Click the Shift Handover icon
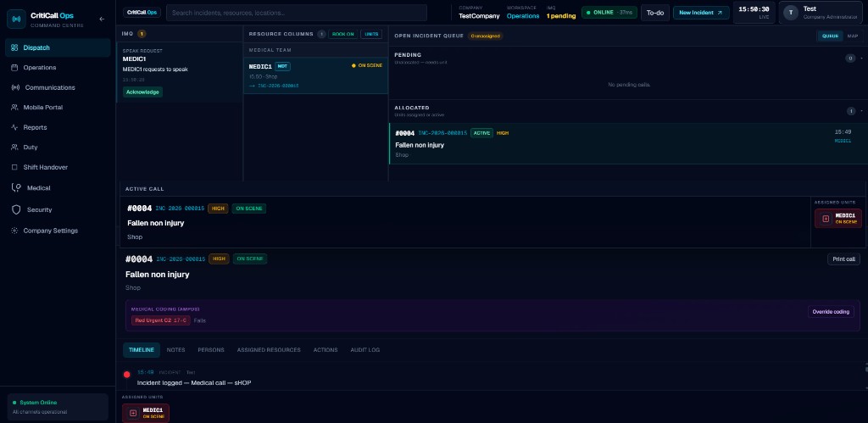Screen dimensions: 868x423 [x=14, y=167]
